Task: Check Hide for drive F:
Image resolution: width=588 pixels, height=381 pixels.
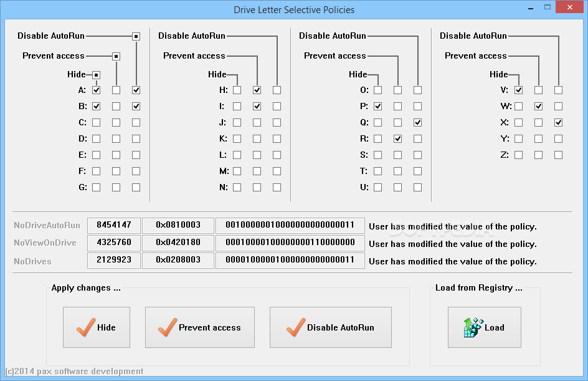Action: point(97,171)
